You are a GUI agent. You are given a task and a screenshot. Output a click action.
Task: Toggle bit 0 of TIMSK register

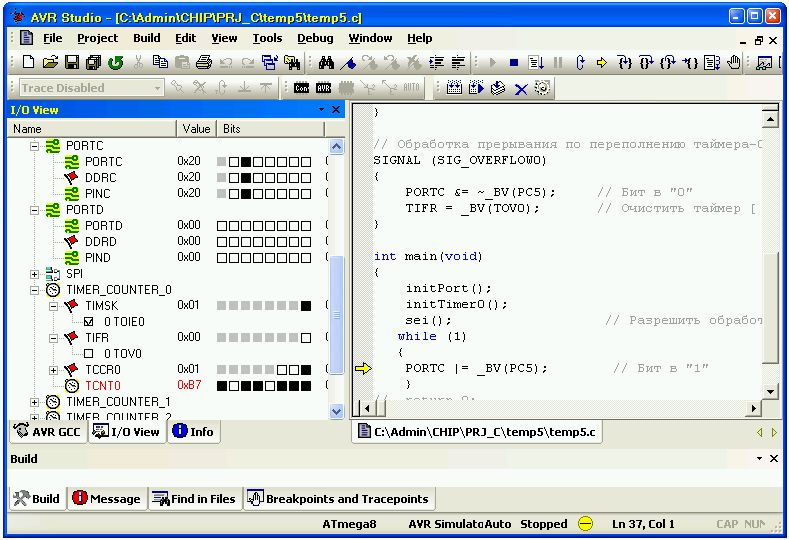306,305
